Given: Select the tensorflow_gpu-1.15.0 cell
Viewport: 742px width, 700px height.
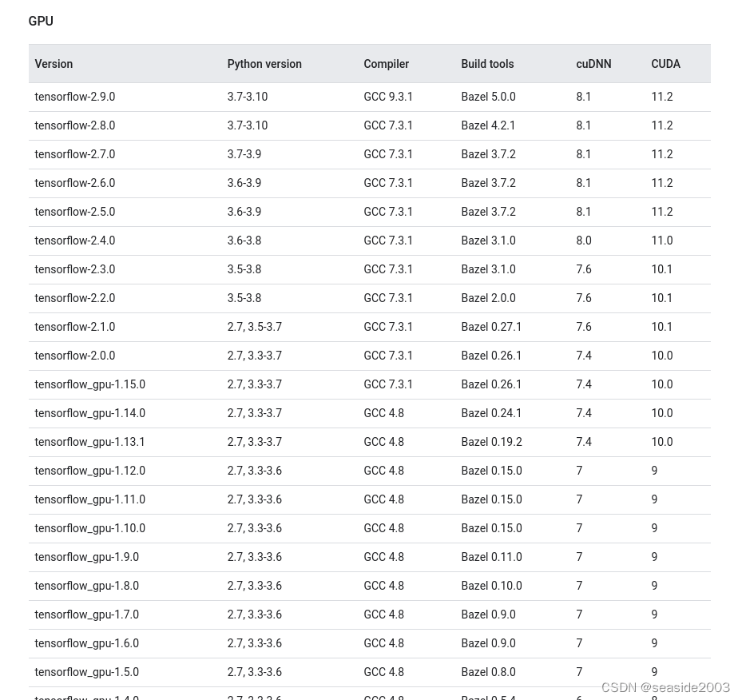Looking at the screenshot, I should 90,384.
